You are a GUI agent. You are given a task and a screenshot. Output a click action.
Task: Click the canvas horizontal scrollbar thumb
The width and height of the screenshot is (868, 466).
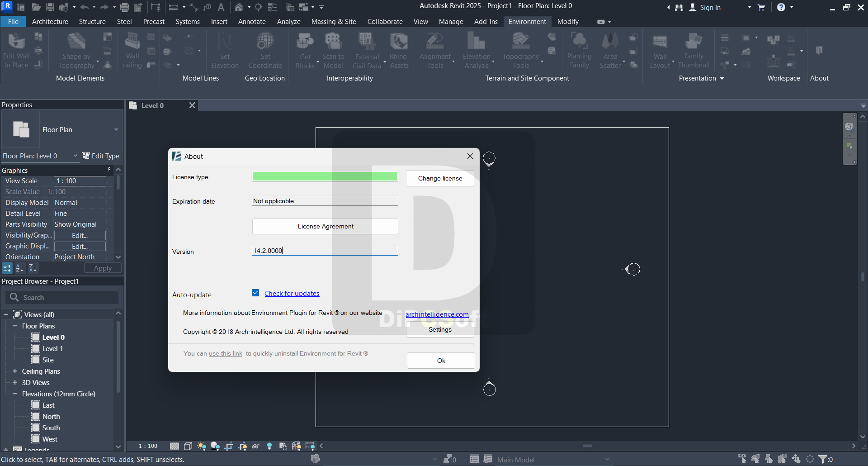[587, 446]
